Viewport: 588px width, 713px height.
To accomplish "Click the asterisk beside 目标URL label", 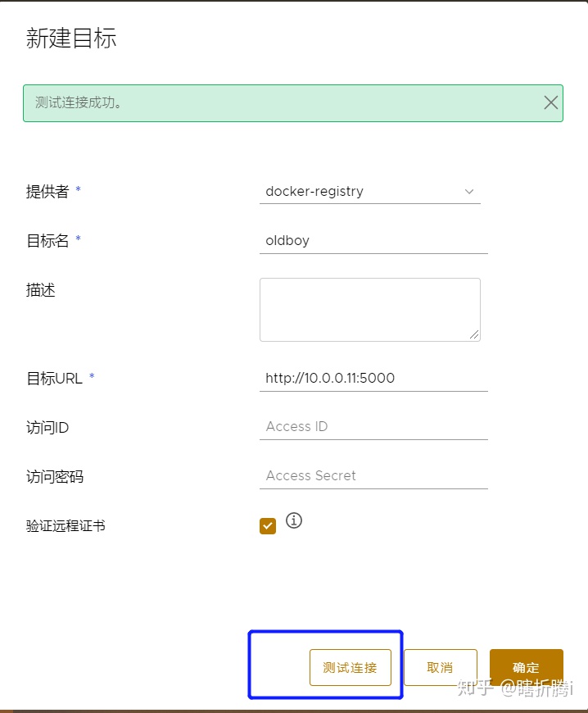I will (92, 374).
